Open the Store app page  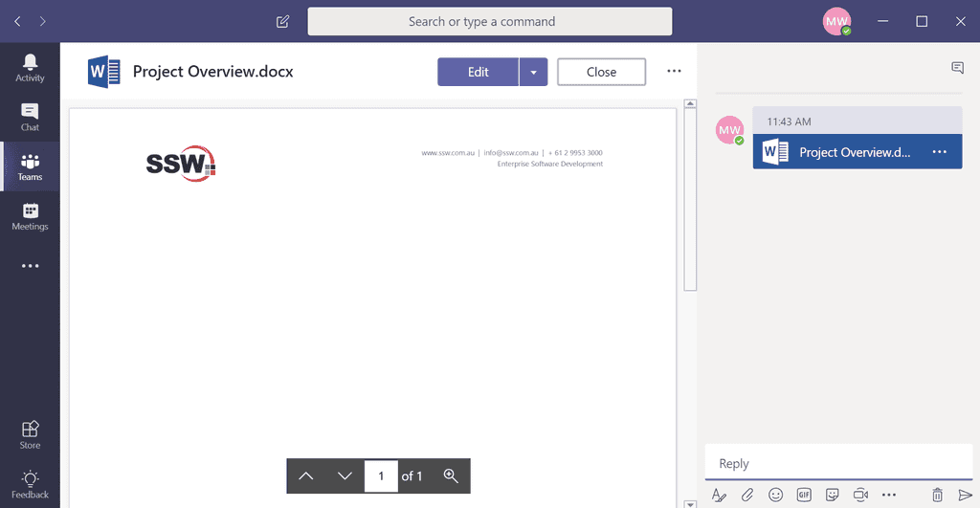click(x=30, y=434)
